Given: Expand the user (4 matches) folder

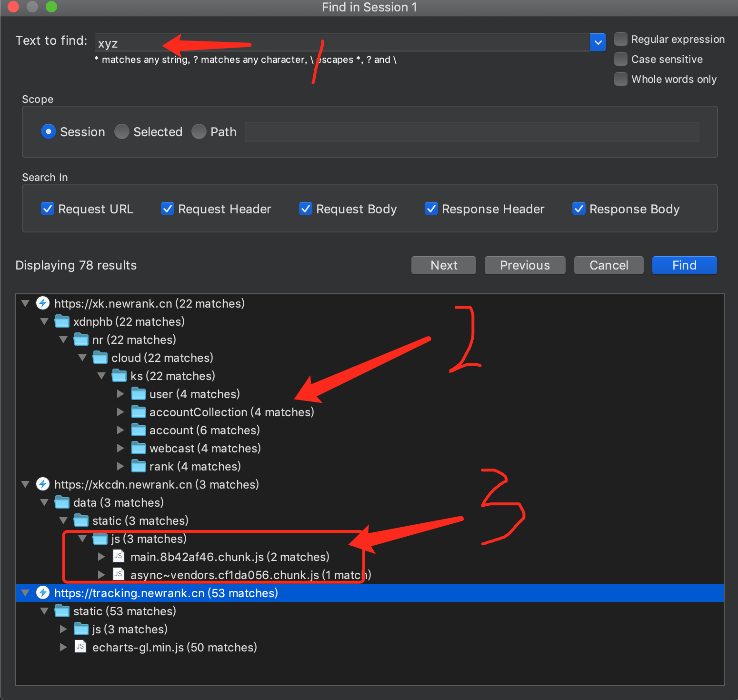Looking at the screenshot, I should [x=120, y=393].
